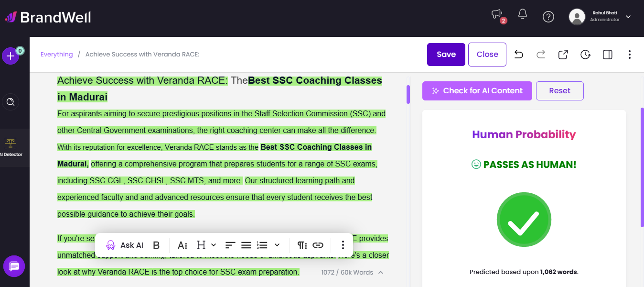Click the purple plus create button
Viewport: 644px width, 287px height.
10,56
